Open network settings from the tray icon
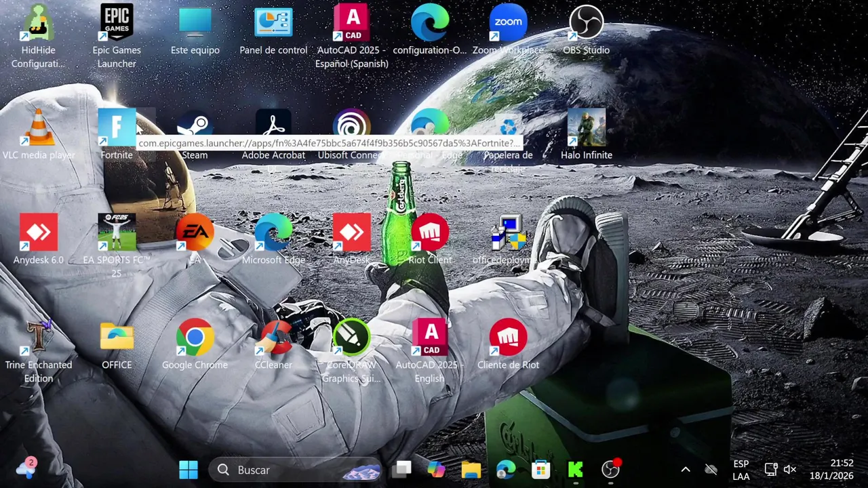This screenshot has width=868, height=488. click(771, 470)
